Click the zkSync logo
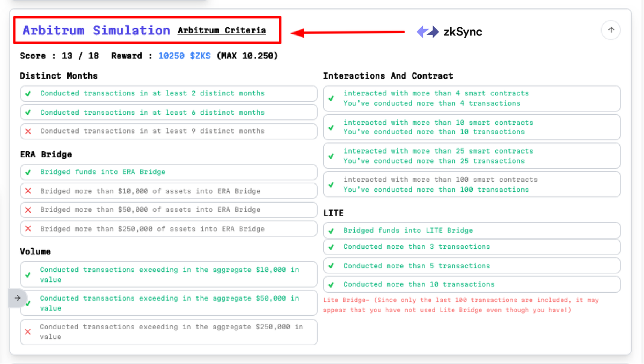Viewport: 644px width, 364px height. [x=450, y=32]
